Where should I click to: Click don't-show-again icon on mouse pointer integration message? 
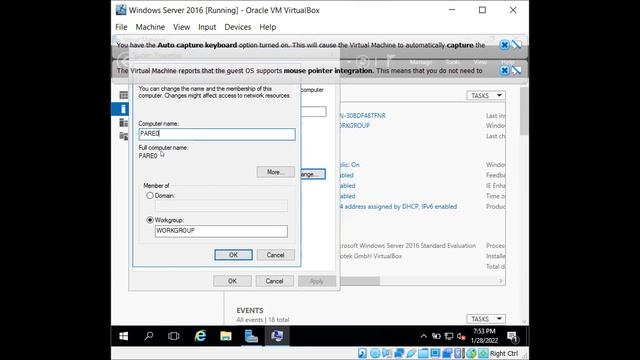click(x=517, y=70)
